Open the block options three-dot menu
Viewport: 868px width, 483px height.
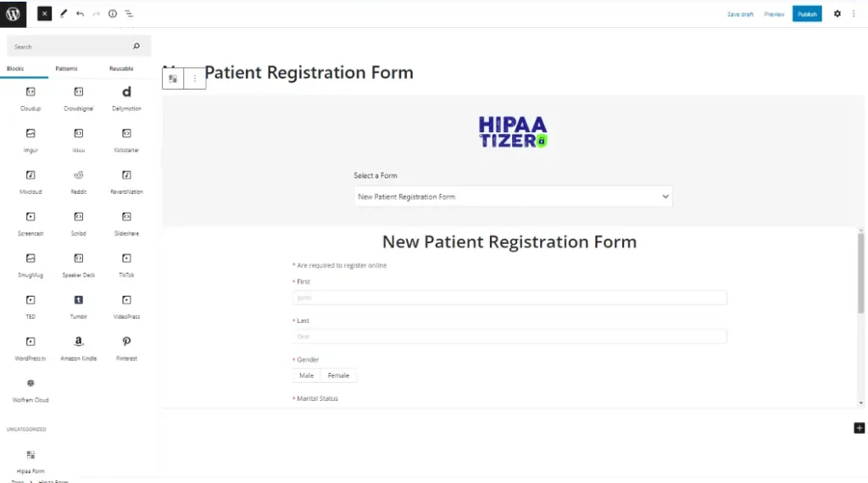(x=195, y=79)
